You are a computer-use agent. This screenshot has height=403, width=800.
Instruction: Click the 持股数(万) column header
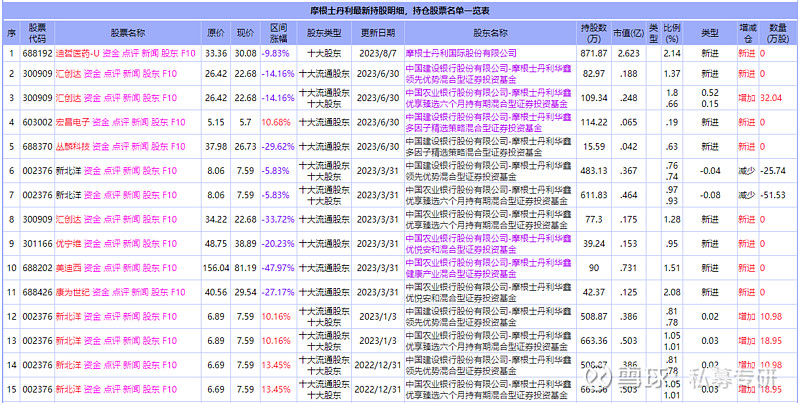(x=593, y=33)
